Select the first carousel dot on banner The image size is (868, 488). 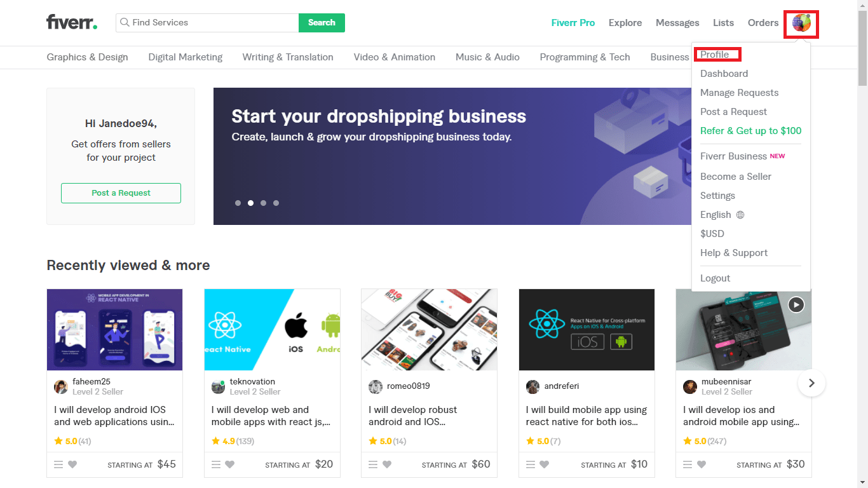point(238,203)
